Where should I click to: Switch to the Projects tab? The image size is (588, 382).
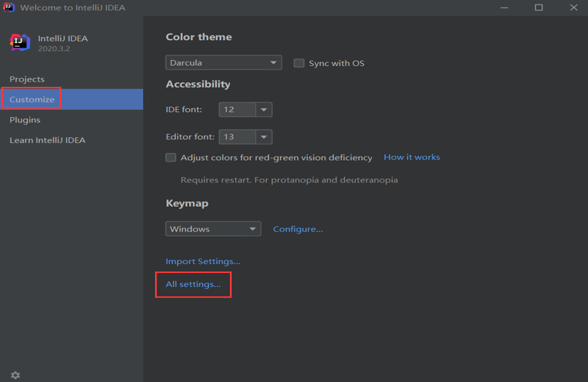(x=27, y=79)
